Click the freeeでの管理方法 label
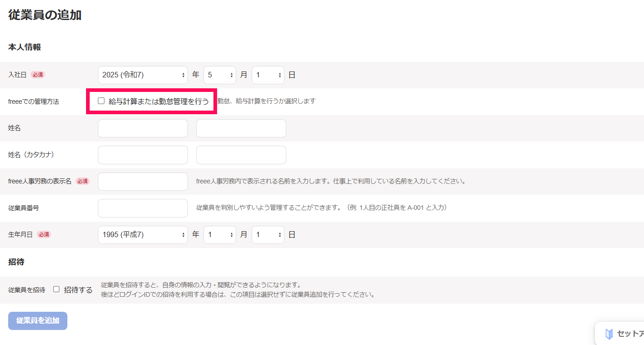Viewport: 644px width, 345px height. (34, 101)
